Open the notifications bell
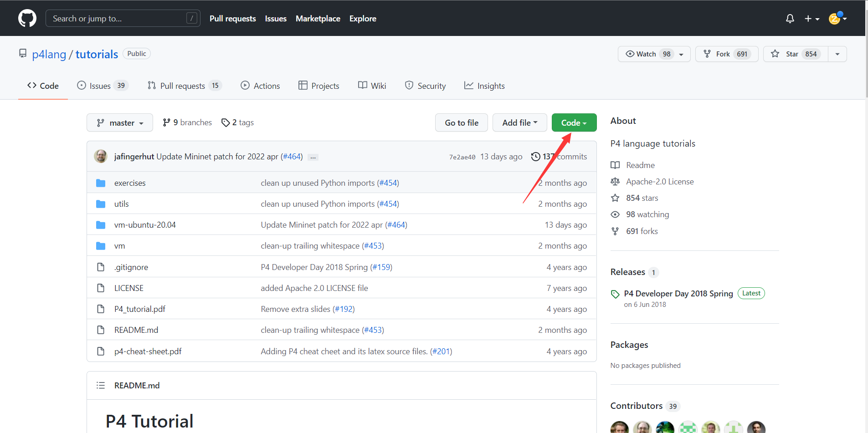 (790, 19)
